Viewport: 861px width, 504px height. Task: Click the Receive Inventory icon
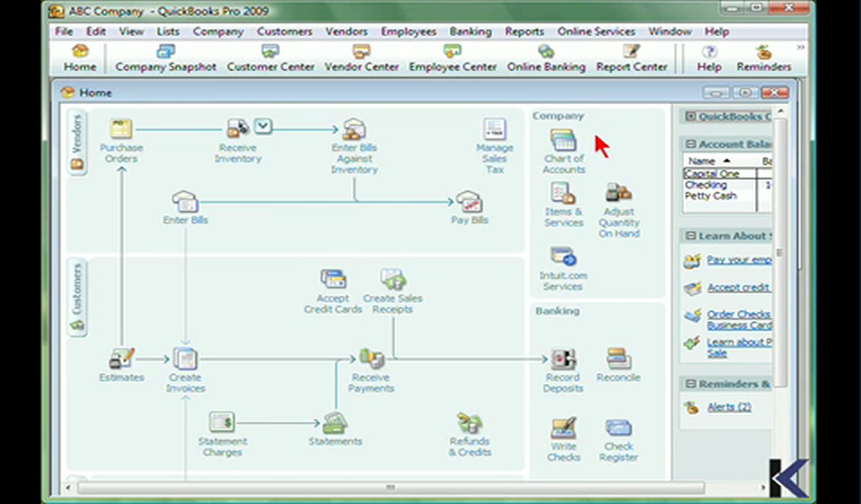pos(237,129)
